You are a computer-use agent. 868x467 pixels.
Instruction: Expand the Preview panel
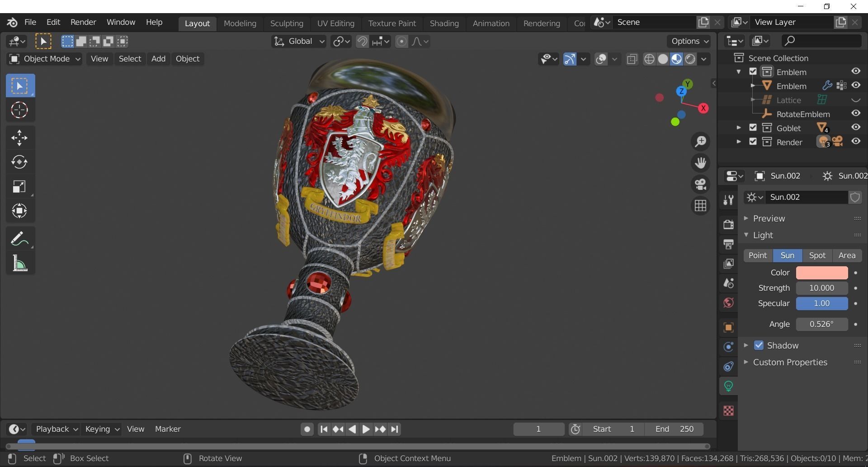746,218
